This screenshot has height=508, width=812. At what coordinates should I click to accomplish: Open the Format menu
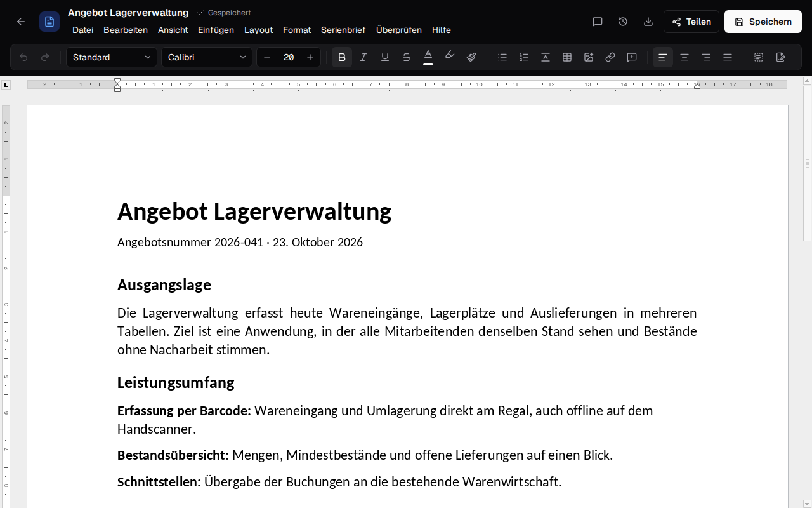[297, 30]
